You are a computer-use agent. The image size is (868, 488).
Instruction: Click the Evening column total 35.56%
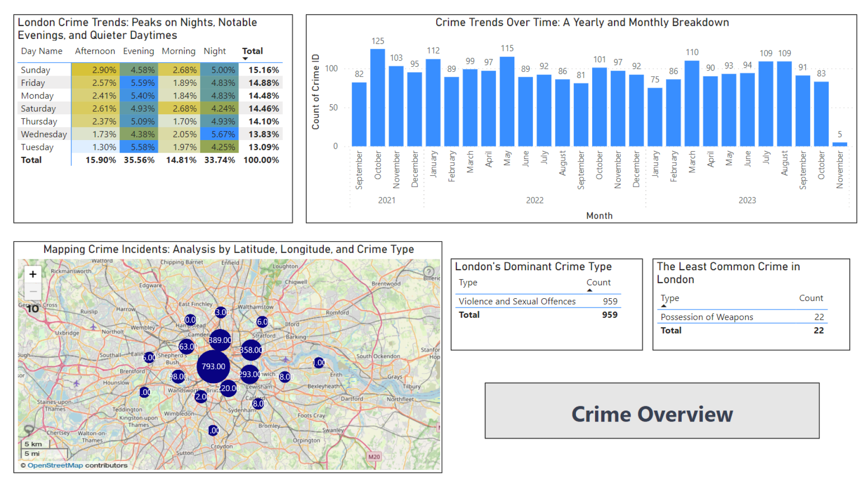[x=139, y=160]
